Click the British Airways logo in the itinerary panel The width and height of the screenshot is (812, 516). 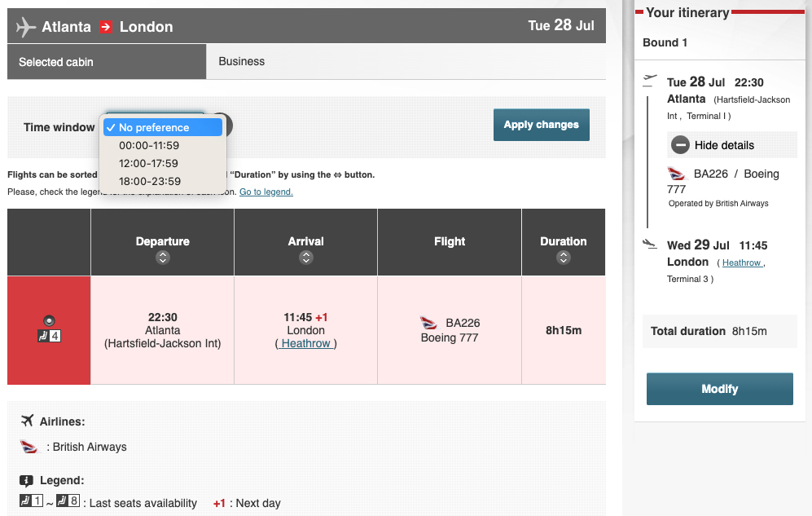tap(676, 173)
